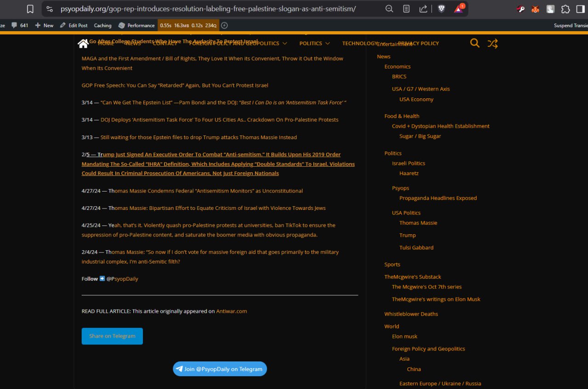Open the Pam Bondi Epstein List article link

pos(223,102)
